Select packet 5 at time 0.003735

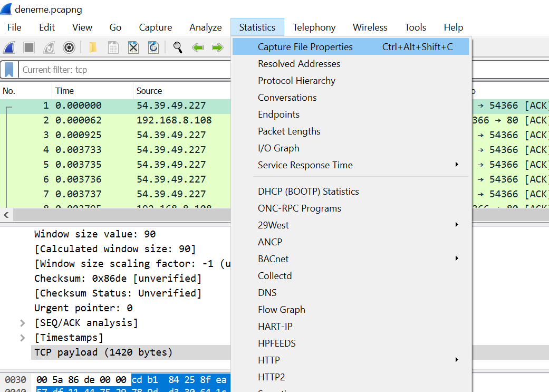(115, 164)
